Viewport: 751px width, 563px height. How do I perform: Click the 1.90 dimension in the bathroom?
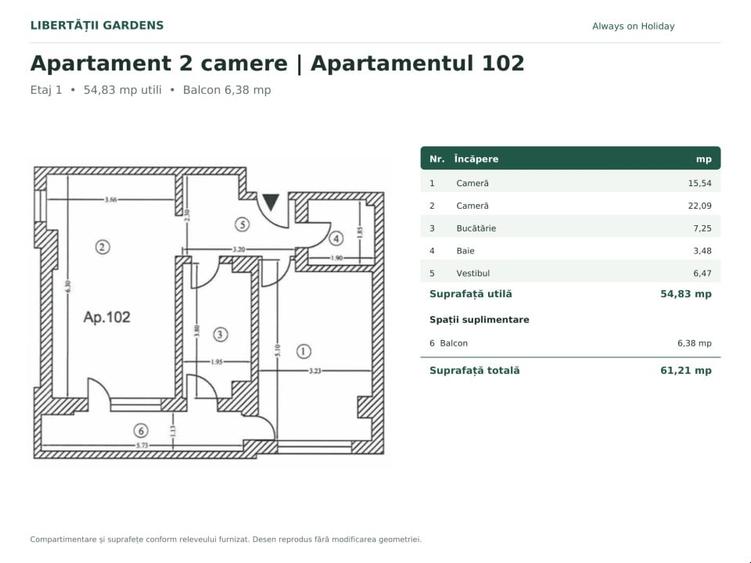(x=337, y=258)
